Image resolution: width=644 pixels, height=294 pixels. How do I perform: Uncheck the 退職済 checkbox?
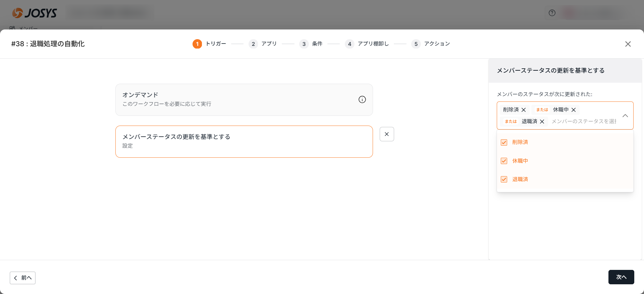[x=504, y=179]
